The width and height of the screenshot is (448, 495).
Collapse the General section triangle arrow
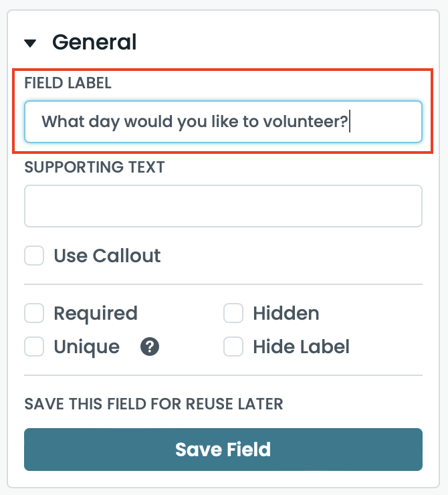(30, 43)
